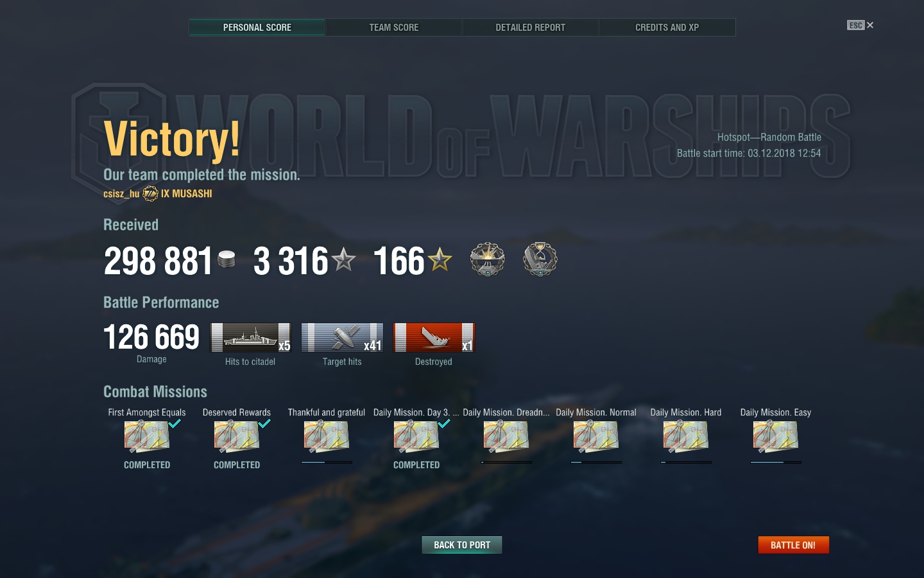Click the Destroyed ribbon icon

(434, 337)
